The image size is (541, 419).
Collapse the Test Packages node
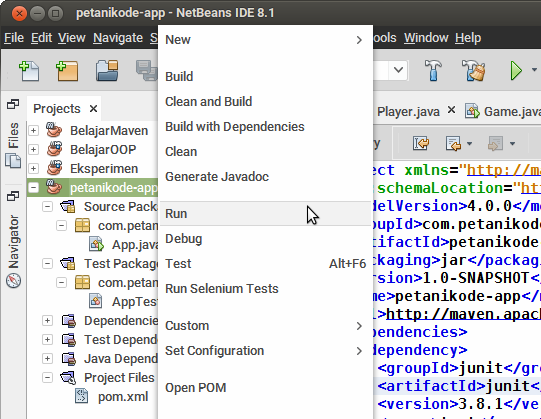(47, 263)
